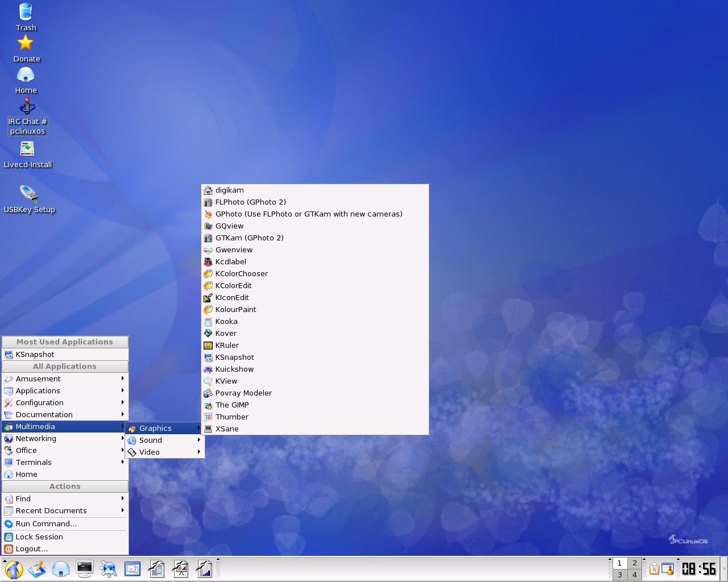Launch Kover from the Graphics submenu
Image resolution: width=728 pixels, height=582 pixels.
click(x=315, y=334)
